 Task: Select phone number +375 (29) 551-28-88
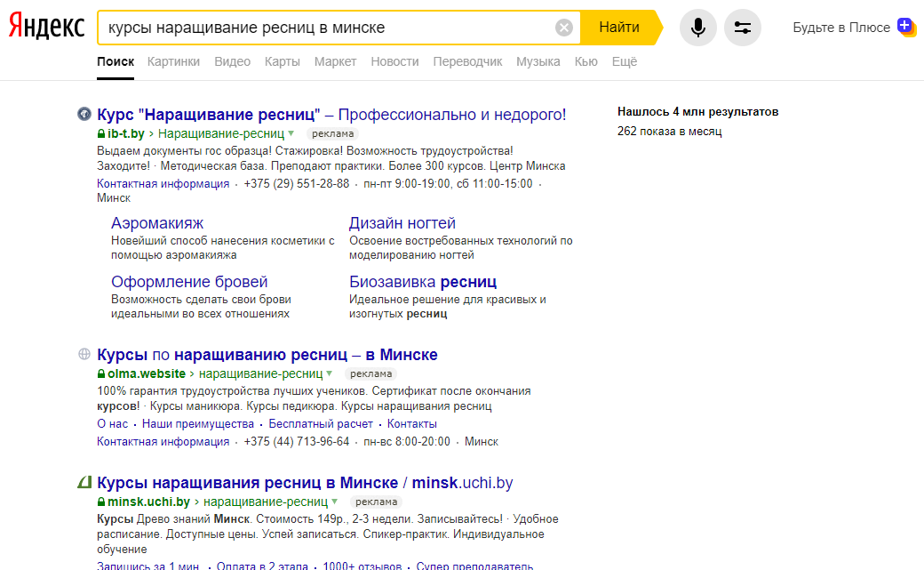pos(297,183)
